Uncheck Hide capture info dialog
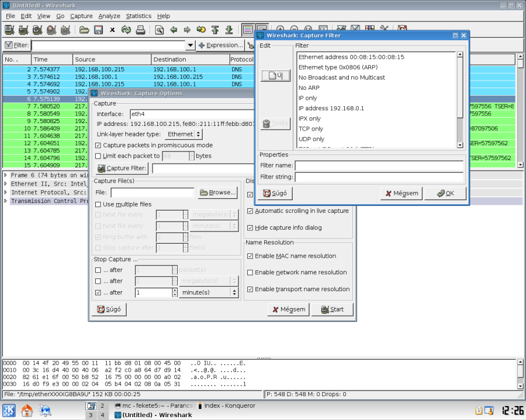This screenshot has height=420, width=526. coord(250,227)
